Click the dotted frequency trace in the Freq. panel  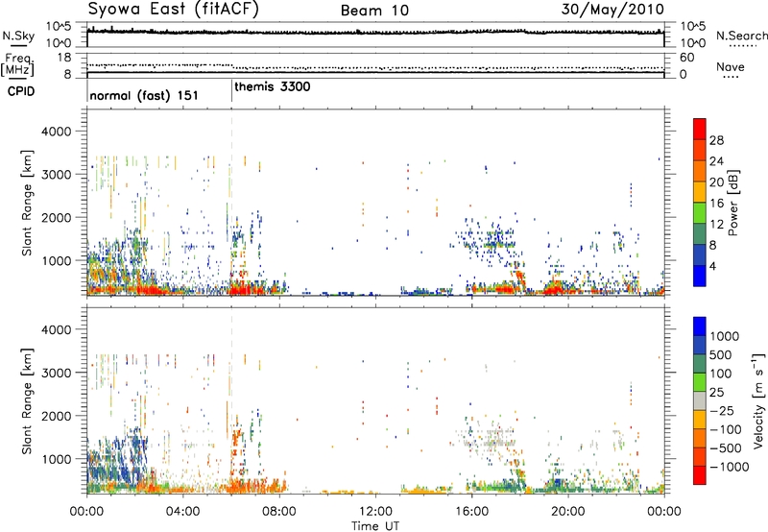pos(375,67)
